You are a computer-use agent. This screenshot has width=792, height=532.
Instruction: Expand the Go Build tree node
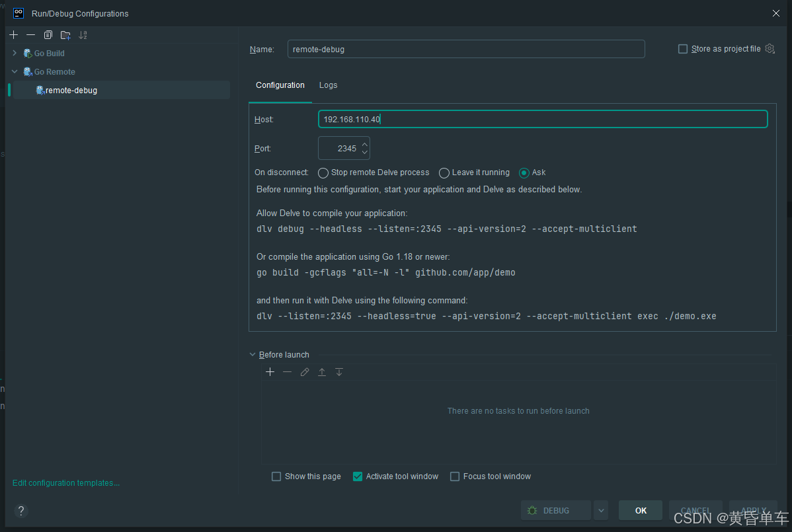tap(15, 54)
